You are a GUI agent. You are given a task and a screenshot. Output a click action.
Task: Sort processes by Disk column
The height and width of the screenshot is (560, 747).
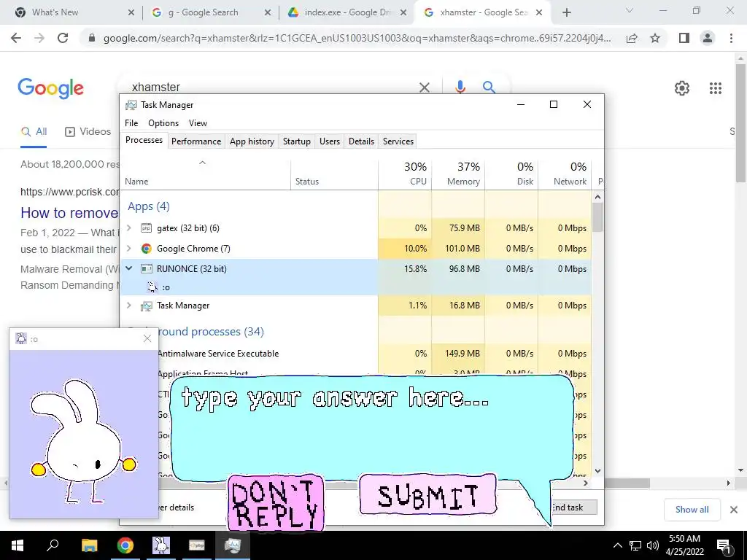point(511,174)
